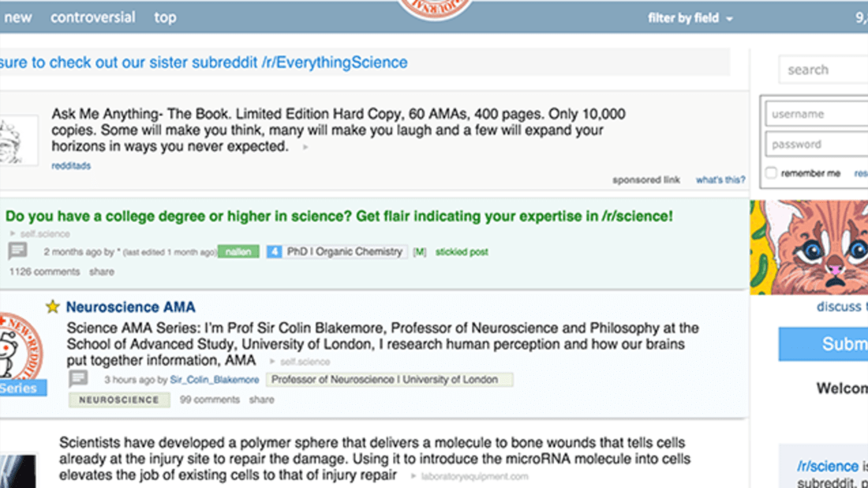
Task: Click the sponsored Ask Me Anything book thumbnail
Action: click(17, 141)
